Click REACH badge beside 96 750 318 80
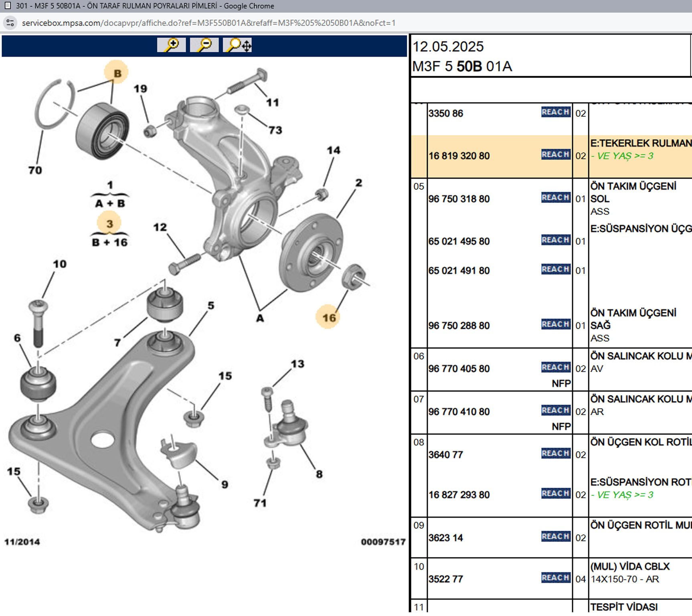692x616 pixels. click(x=555, y=198)
